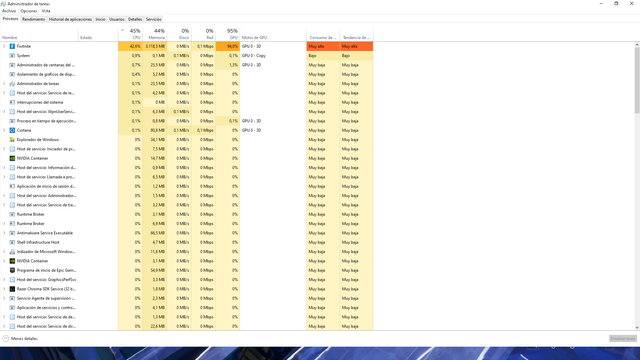
Task: Switch to the Usuarios tab
Action: pos(117,19)
